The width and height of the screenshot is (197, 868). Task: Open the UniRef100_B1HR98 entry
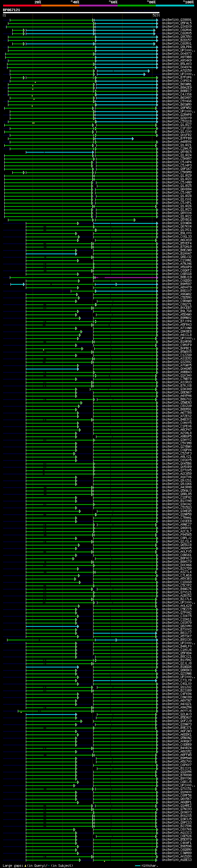(x=177, y=342)
